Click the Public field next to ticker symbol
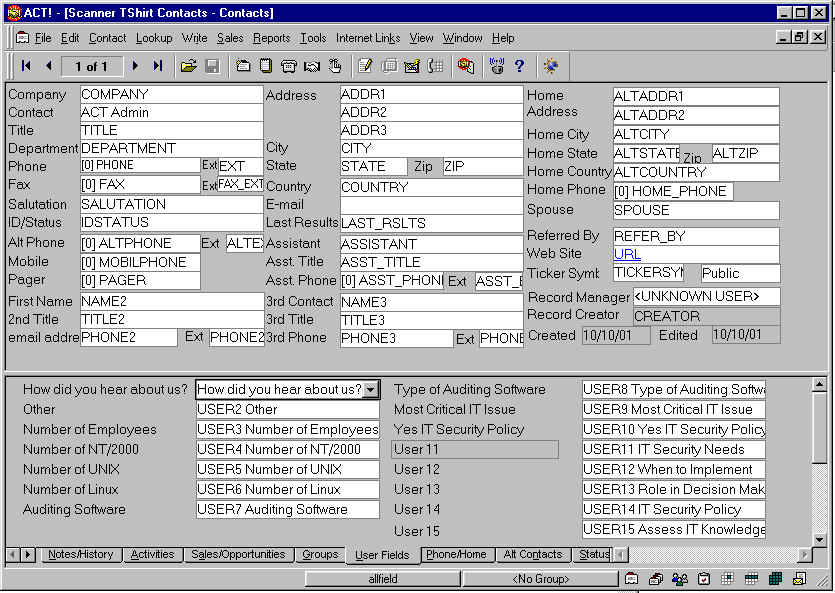The height and width of the screenshot is (593, 835). coord(741,273)
